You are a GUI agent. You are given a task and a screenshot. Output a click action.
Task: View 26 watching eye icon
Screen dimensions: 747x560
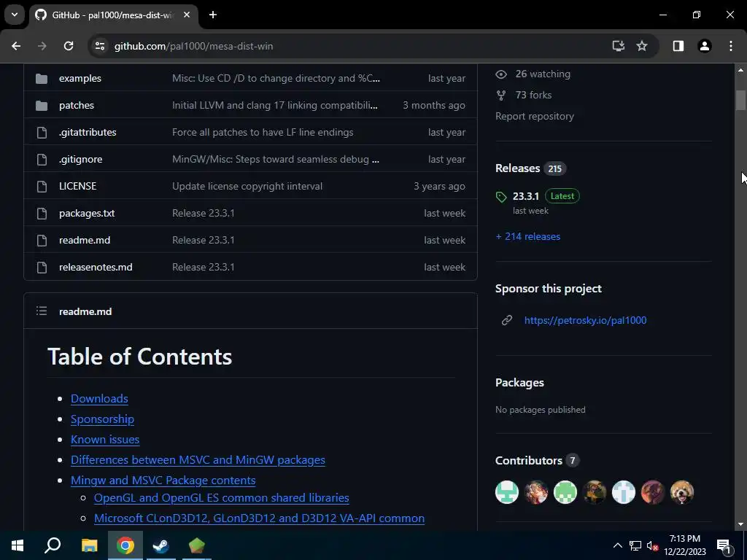coord(501,74)
